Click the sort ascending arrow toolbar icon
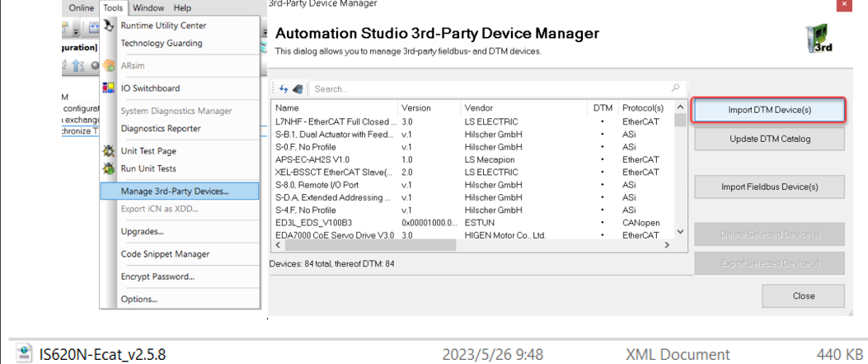 click(78, 66)
